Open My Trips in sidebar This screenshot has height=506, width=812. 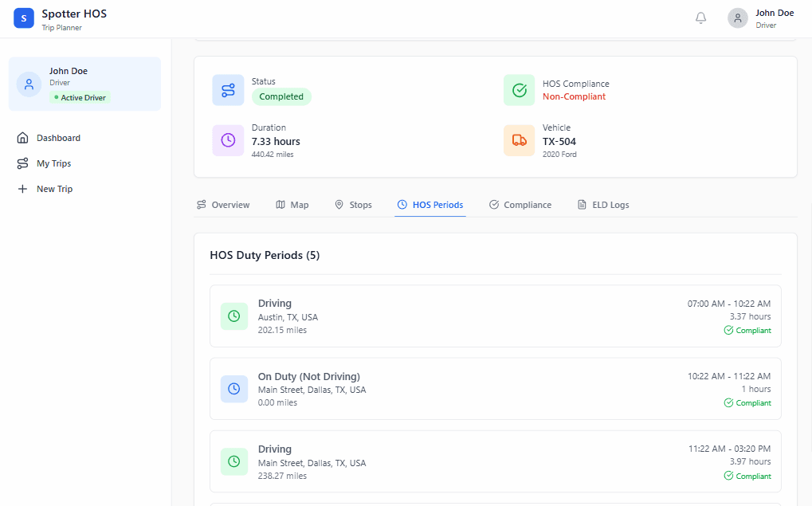pyautogui.click(x=85, y=163)
